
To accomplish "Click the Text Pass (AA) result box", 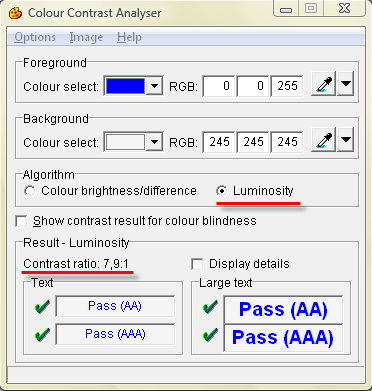I will coord(115,306).
